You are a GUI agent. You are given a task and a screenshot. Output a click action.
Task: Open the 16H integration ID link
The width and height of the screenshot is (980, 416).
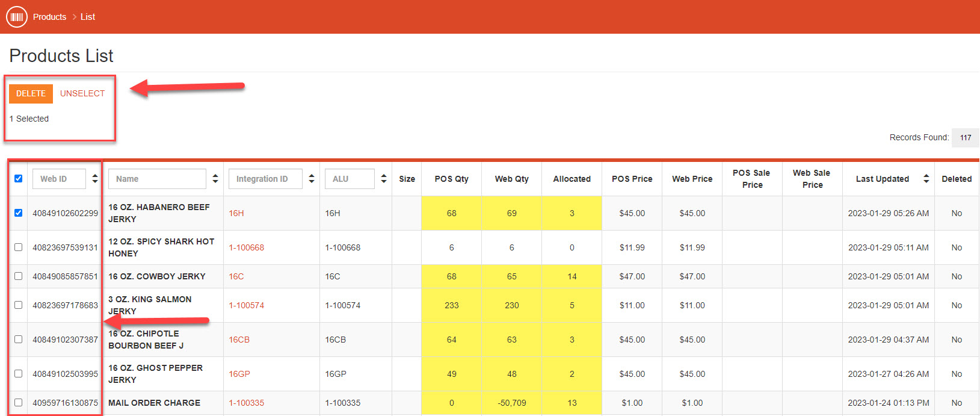pos(236,213)
